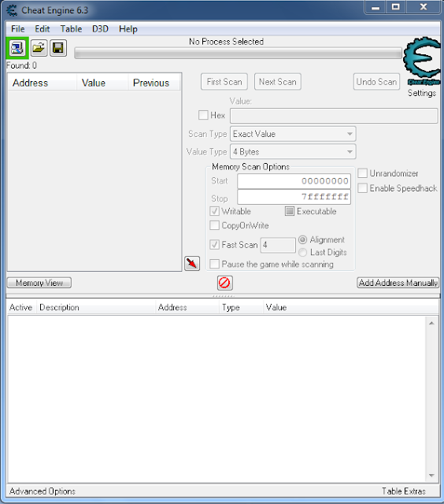The width and height of the screenshot is (444, 504).
Task: Click the Address column header in address table
Action: coord(187,308)
